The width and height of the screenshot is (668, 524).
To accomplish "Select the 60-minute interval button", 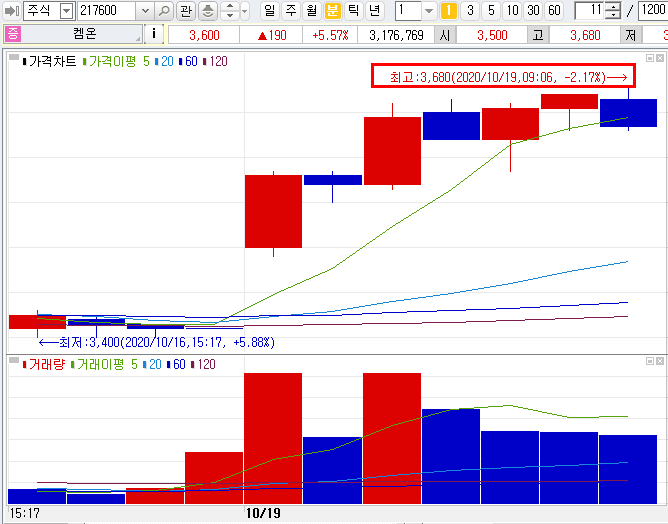I will click(554, 10).
